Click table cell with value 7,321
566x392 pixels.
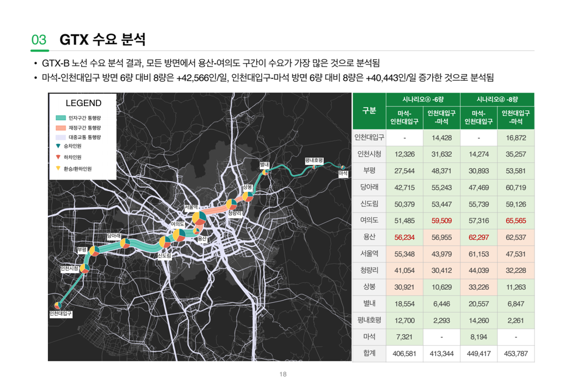point(404,337)
